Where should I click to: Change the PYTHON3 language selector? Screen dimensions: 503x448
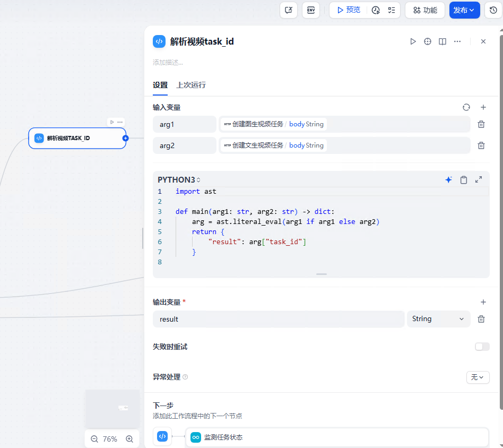[179, 180]
